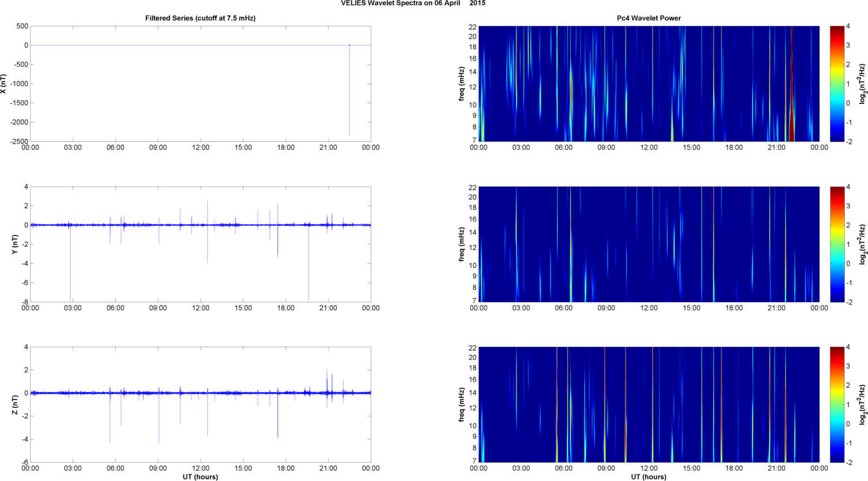The width and height of the screenshot is (868, 481).
Task: Select the Y (nT) axis label
Action: tap(15, 244)
